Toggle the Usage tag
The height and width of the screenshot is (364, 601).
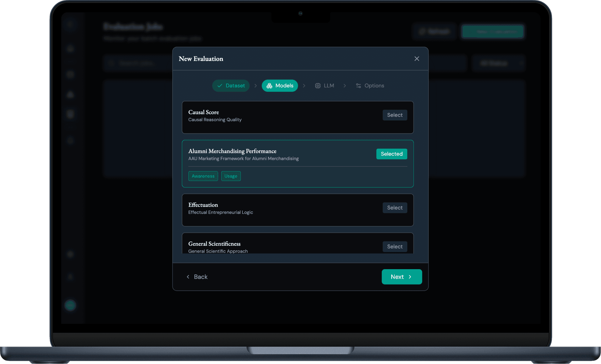tap(231, 176)
